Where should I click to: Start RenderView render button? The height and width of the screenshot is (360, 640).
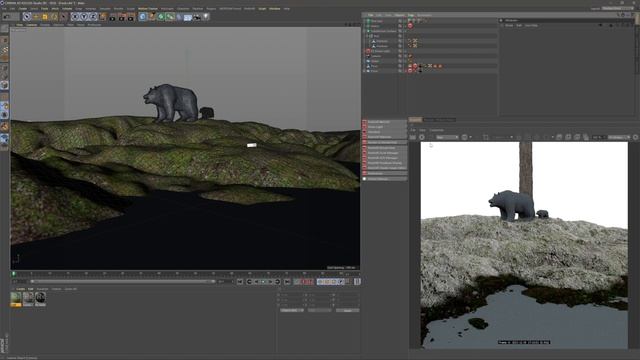pos(413,137)
